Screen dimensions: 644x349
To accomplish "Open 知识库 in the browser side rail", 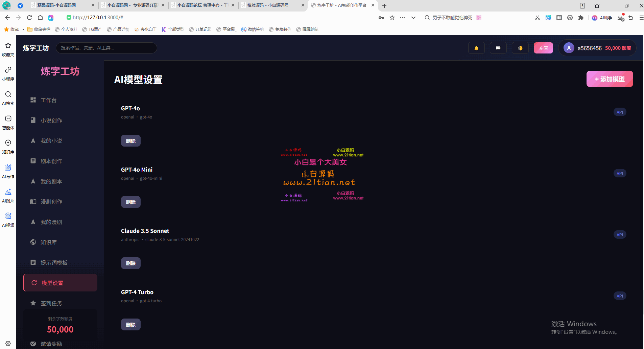I will pos(8,147).
